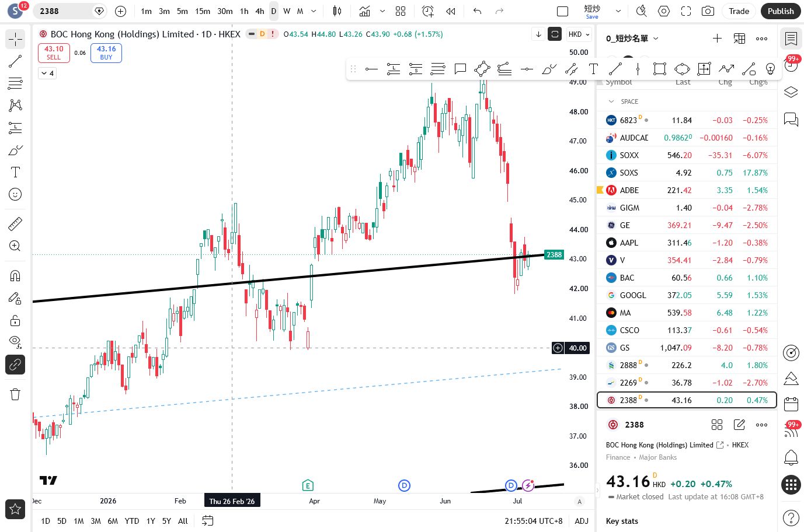Image resolution: width=804 pixels, height=532 pixels.
Task: Open the economic calendar in right sidebar
Action: click(791, 404)
